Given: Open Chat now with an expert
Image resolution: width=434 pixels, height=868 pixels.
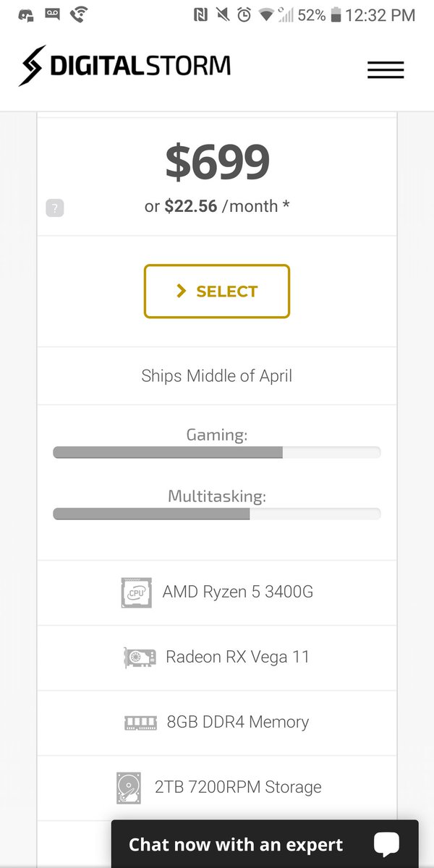Looking at the screenshot, I should coord(265,843).
